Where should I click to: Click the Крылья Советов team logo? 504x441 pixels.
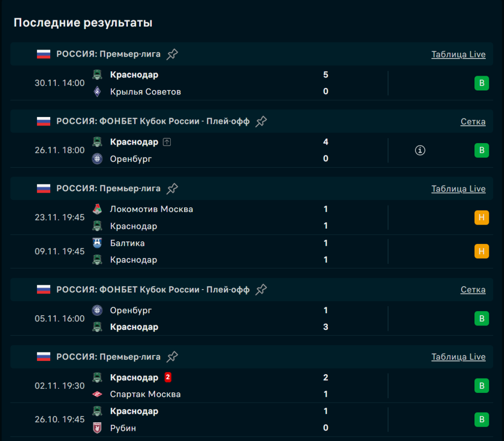coord(97,92)
